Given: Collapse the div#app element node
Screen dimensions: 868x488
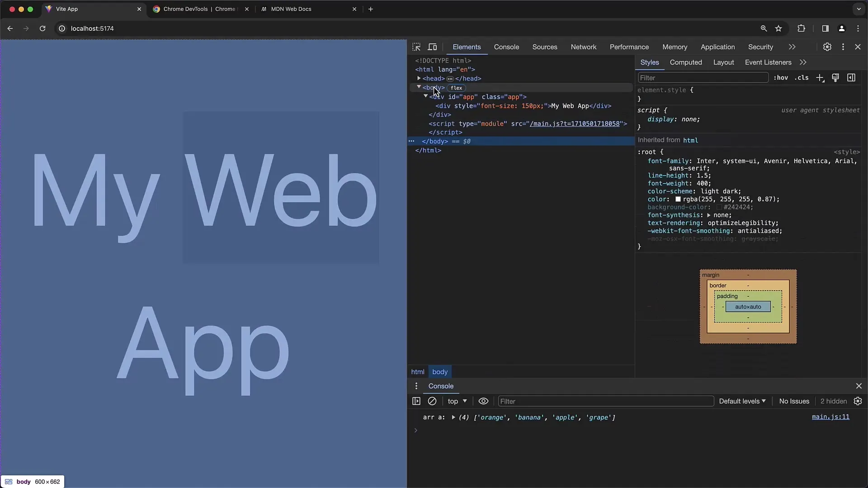Looking at the screenshot, I should (x=426, y=96).
